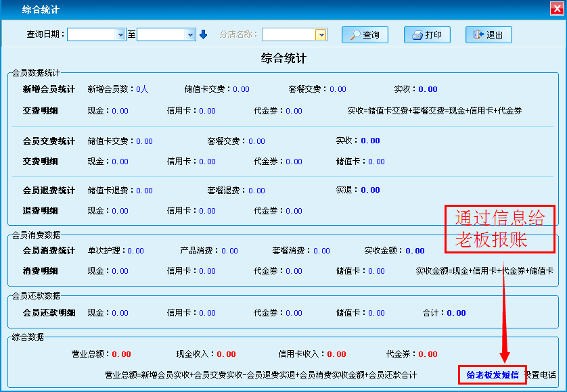Click the red 现金收入 value

click(x=226, y=354)
